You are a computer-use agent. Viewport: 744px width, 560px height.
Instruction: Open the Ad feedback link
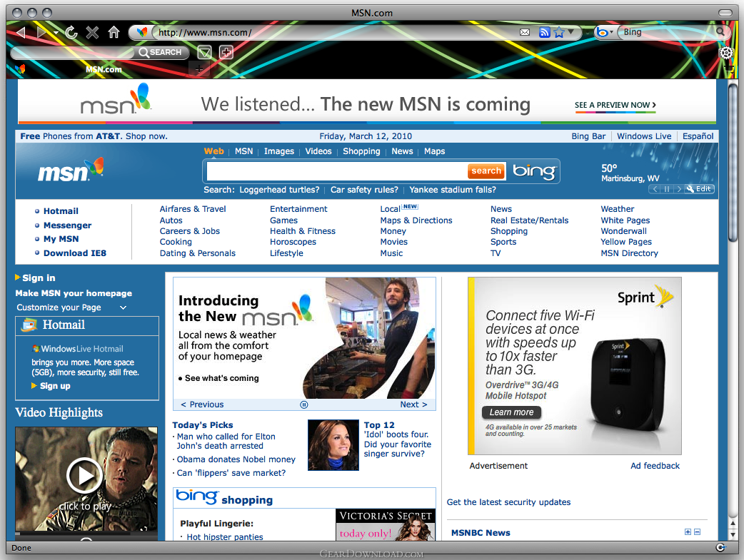[x=655, y=466]
